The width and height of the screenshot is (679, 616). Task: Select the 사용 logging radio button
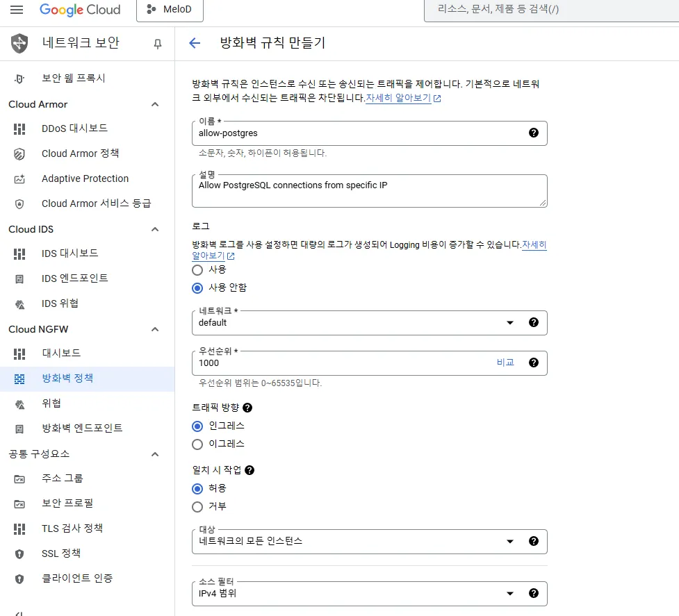click(197, 269)
